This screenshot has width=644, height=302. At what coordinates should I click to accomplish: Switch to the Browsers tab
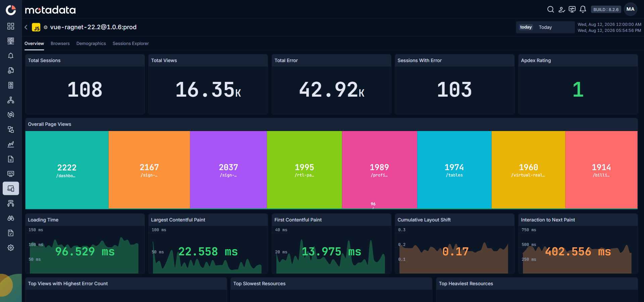60,44
